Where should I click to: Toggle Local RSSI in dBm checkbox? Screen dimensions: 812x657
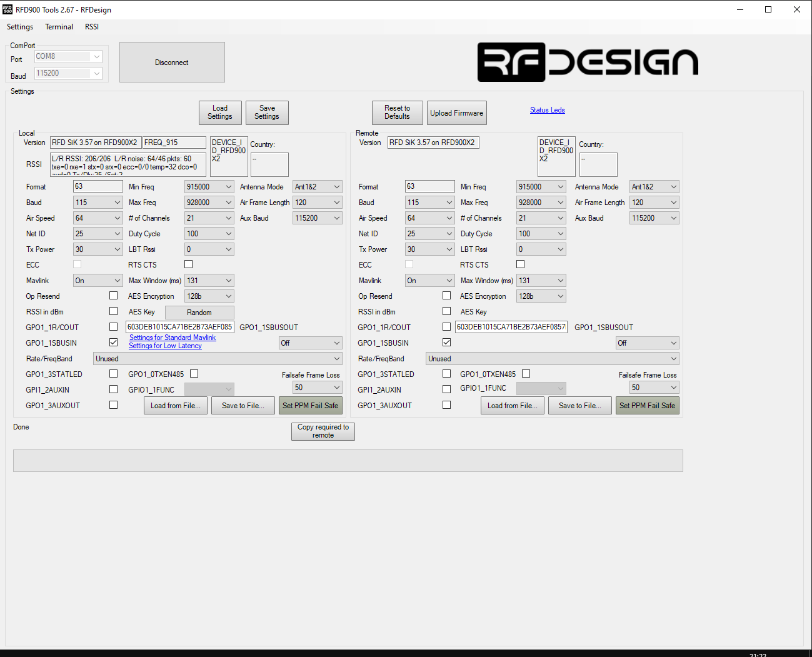113,311
